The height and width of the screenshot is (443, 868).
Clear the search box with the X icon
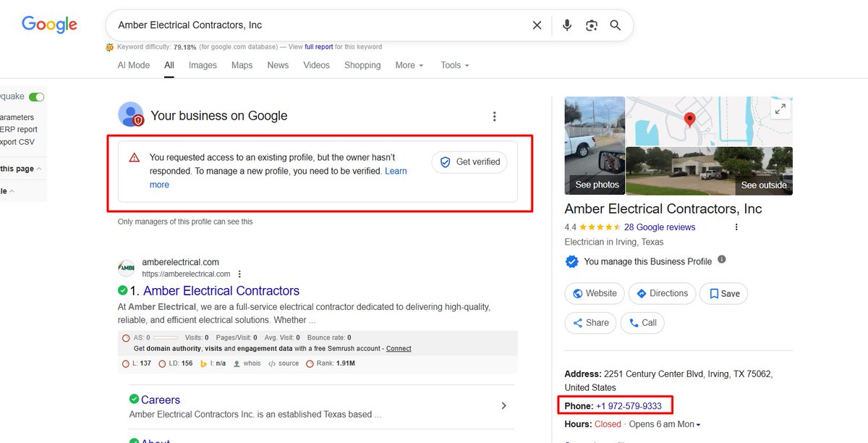(537, 25)
